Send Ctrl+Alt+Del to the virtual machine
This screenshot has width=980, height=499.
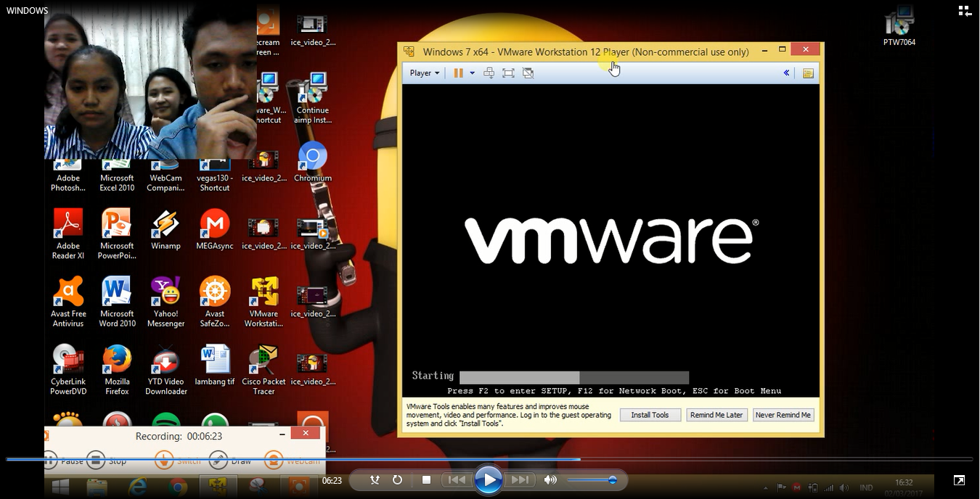pyautogui.click(x=489, y=73)
